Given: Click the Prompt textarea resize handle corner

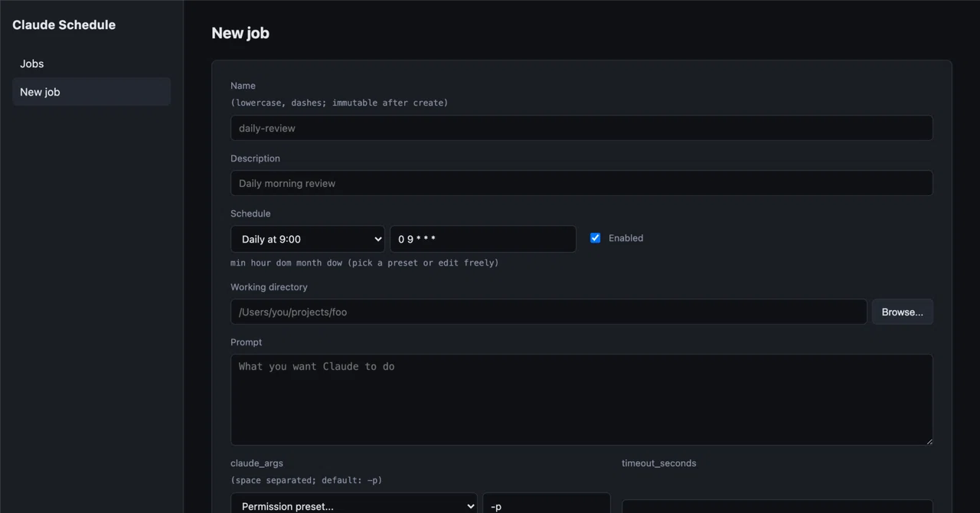Looking at the screenshot, I should [x=929, y=441].
